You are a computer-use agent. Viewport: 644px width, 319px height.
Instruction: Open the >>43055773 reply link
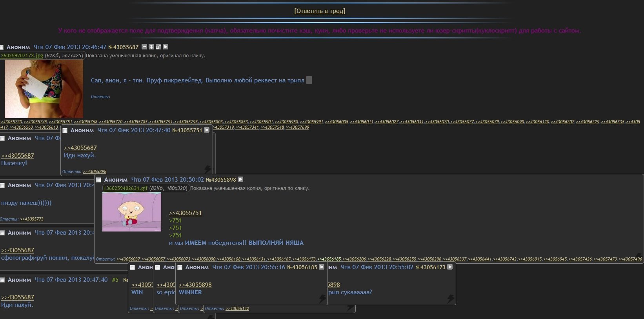[32, 219]
